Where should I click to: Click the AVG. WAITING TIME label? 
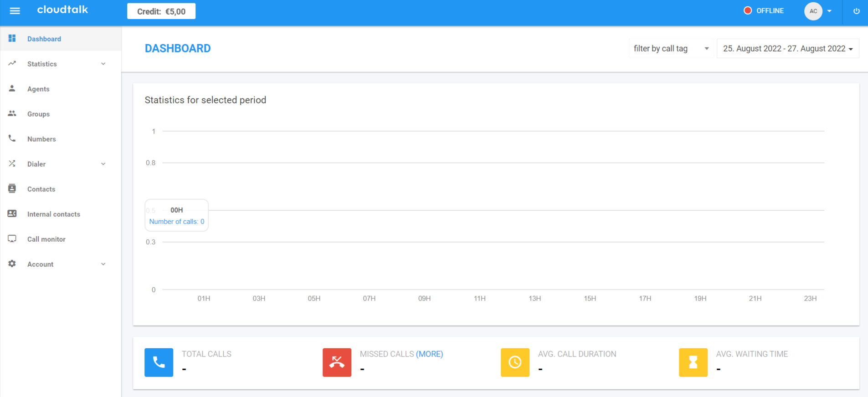click(752, 354)
